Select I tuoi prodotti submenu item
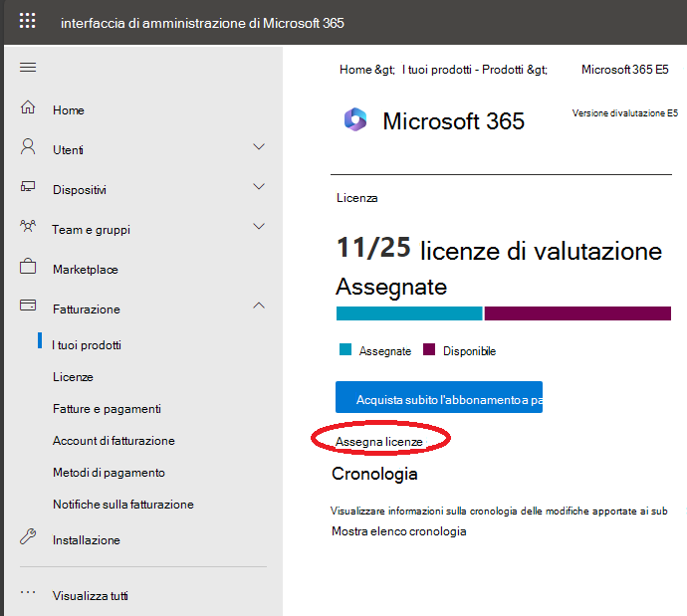 [87, 345]
